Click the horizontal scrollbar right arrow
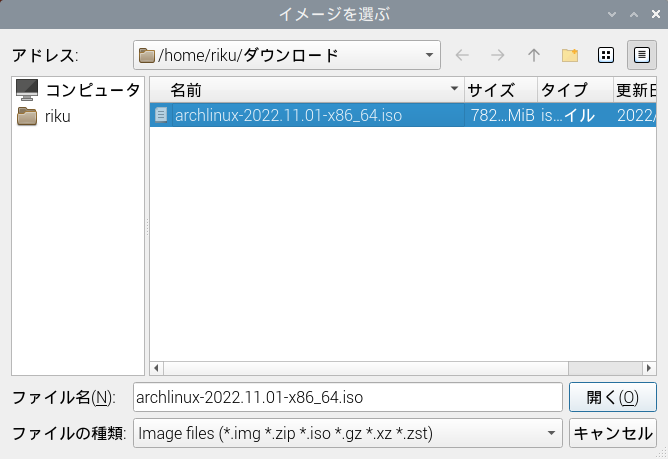Screen dimensions: 668x459 [649, 368]
